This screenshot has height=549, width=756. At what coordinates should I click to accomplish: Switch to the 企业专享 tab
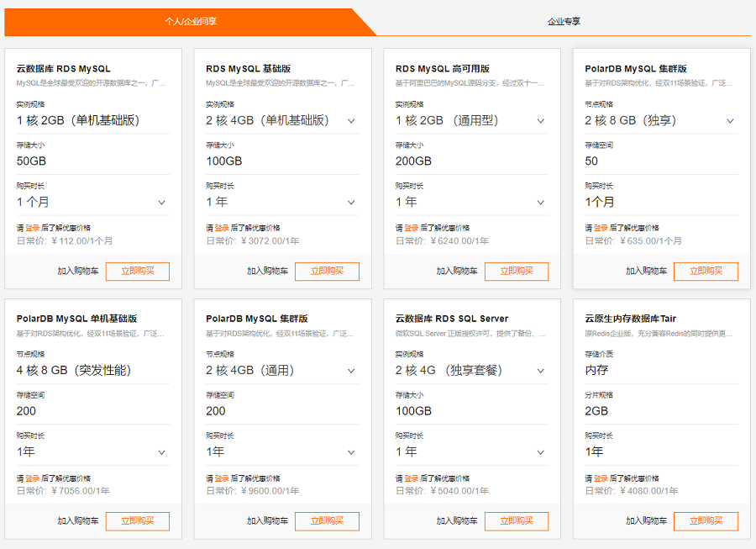pos(564,21)
